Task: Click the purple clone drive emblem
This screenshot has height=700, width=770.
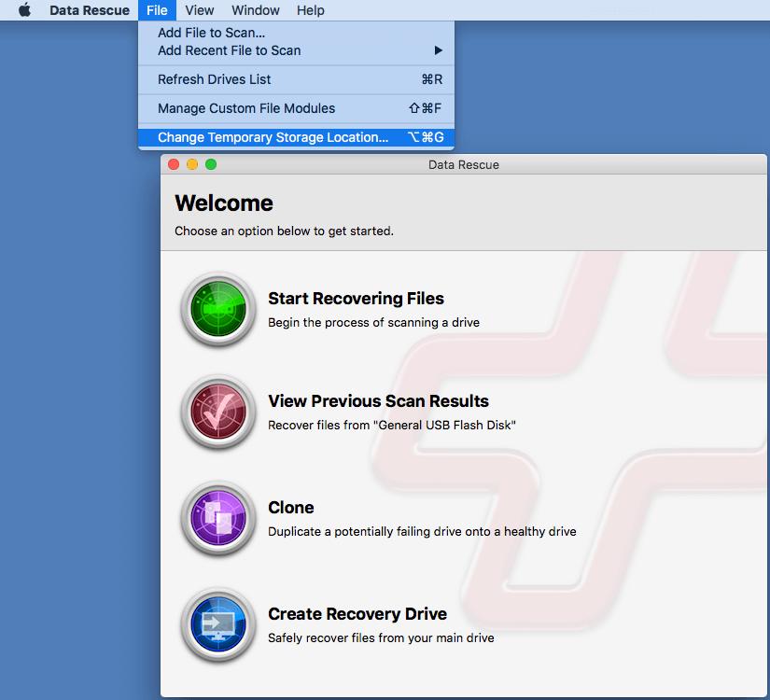Action: 217,520
